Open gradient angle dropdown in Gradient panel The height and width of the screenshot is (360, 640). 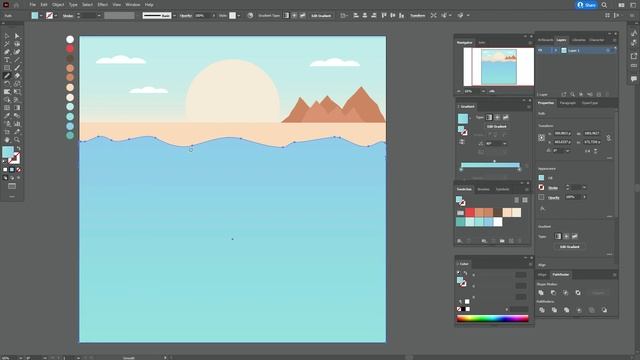click(x=505, y=143)
